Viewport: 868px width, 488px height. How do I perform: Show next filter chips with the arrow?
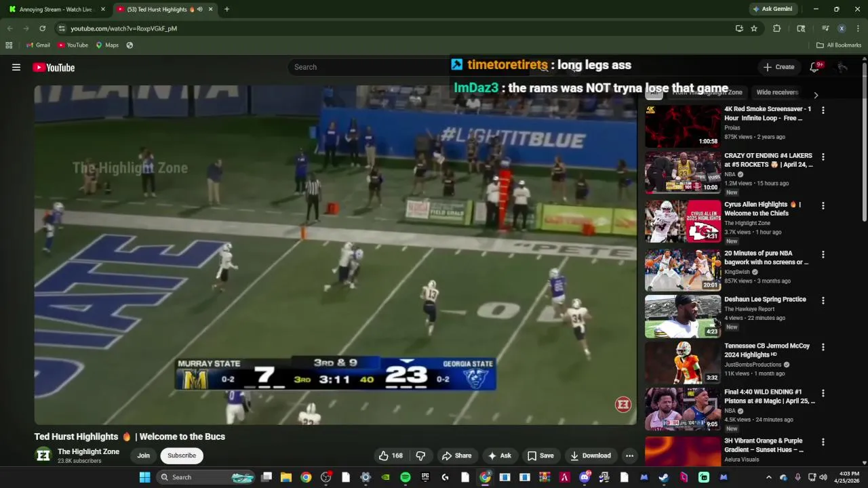point(816,95)
